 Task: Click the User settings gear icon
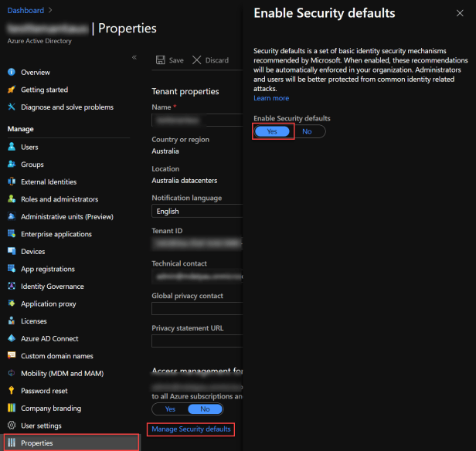point(12,426)
